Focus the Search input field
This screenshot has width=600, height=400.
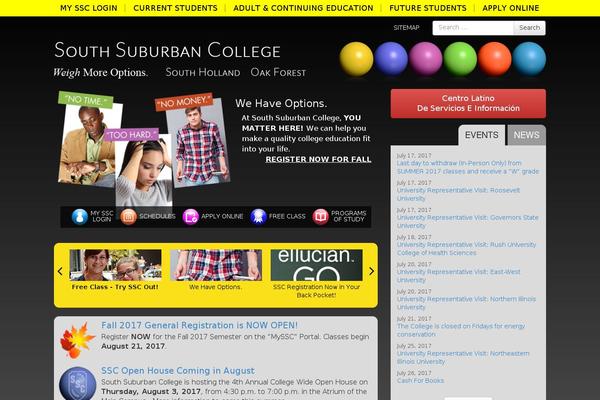tap(473, 28)
